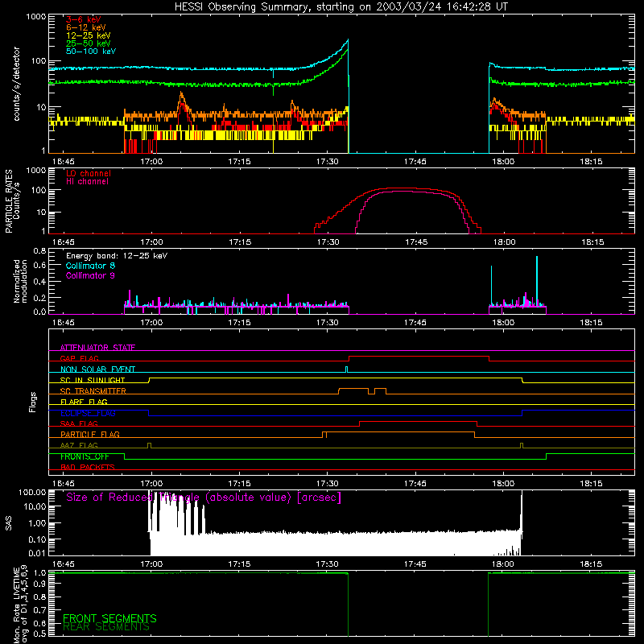Click the SAS axis label

tap(8, 523)
